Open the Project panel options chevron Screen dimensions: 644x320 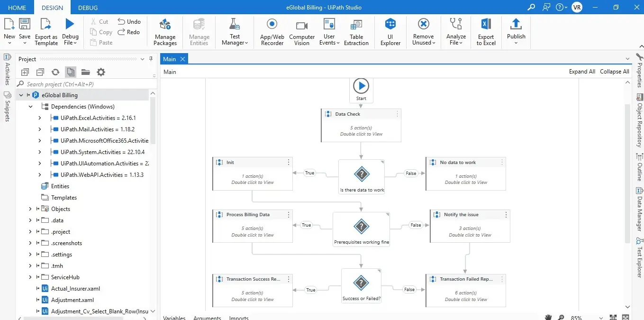(142, 59)
